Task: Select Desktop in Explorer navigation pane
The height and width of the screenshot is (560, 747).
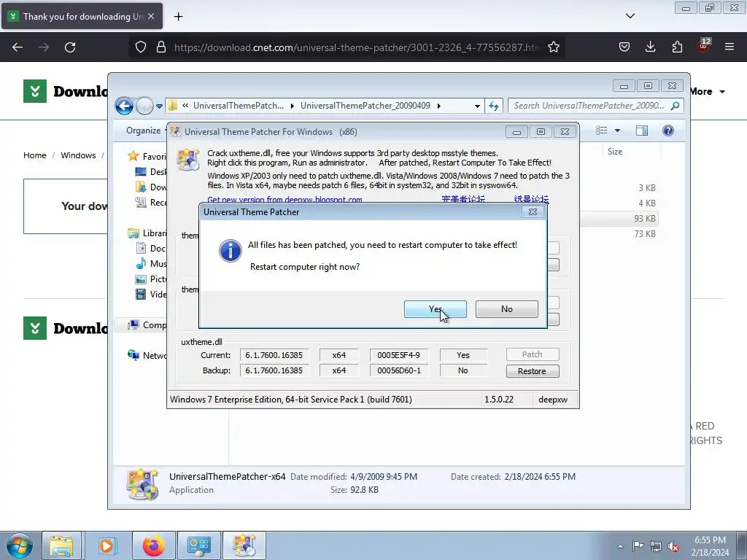Action: (151, 172)
